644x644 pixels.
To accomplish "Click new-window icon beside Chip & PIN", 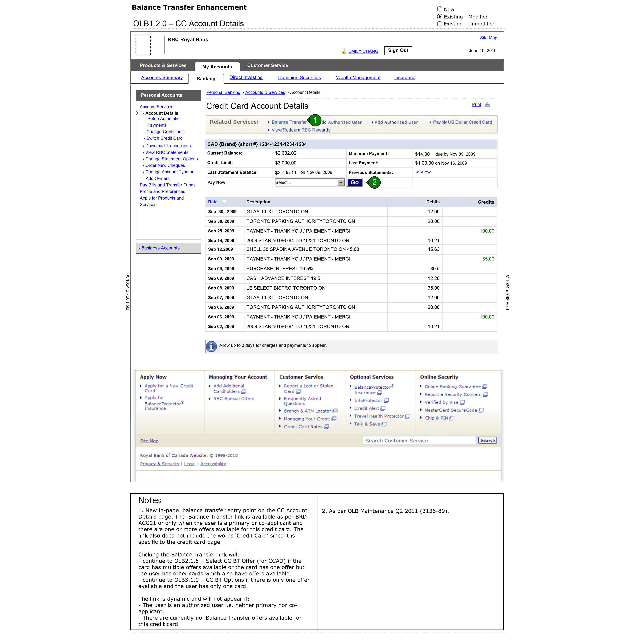I will (452, 418).
